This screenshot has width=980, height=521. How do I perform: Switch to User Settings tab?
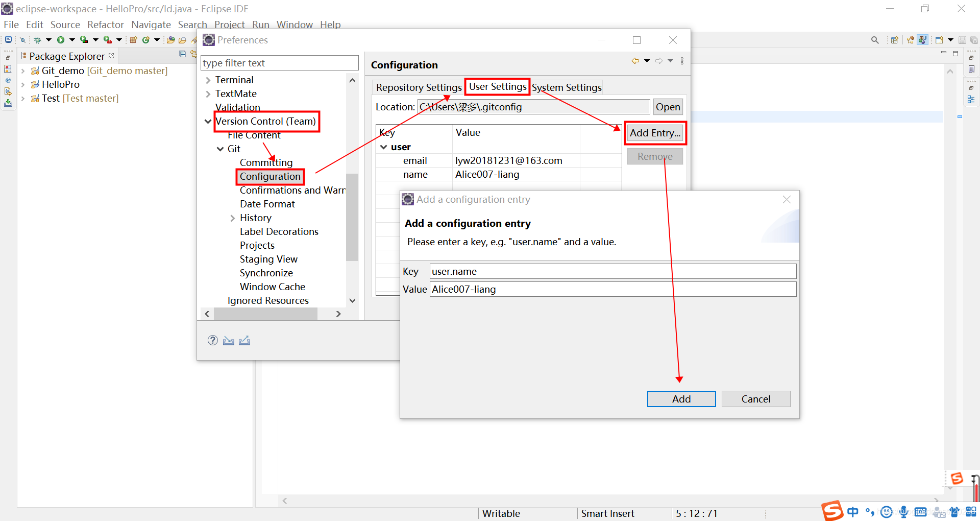point(498,86)
